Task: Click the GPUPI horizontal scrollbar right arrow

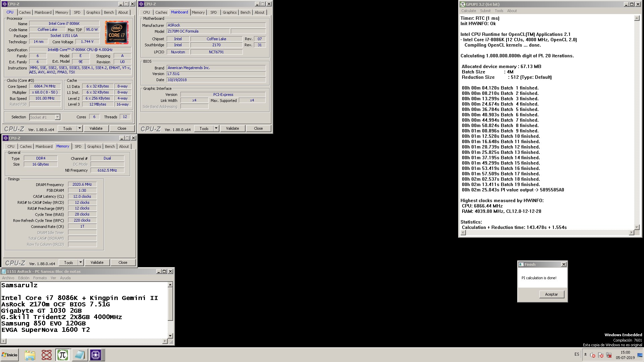Action: coord(631,233)
